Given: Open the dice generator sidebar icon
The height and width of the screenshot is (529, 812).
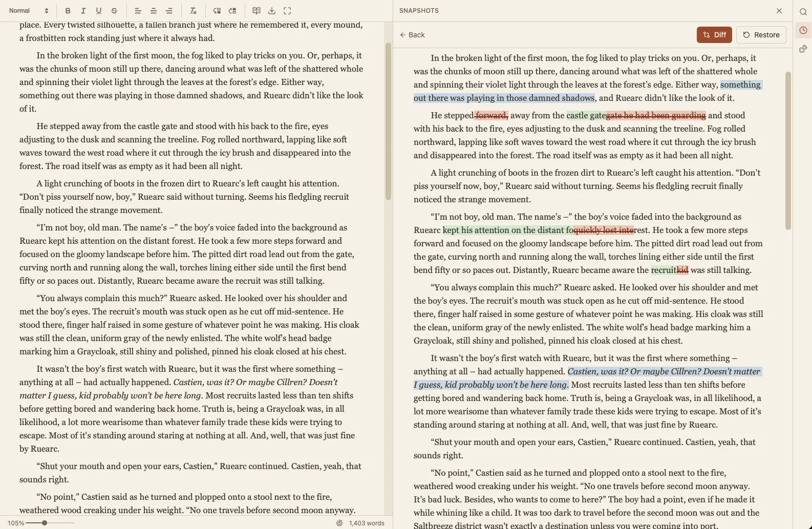Looking at the screenshot, I should (x=803, y=49).
